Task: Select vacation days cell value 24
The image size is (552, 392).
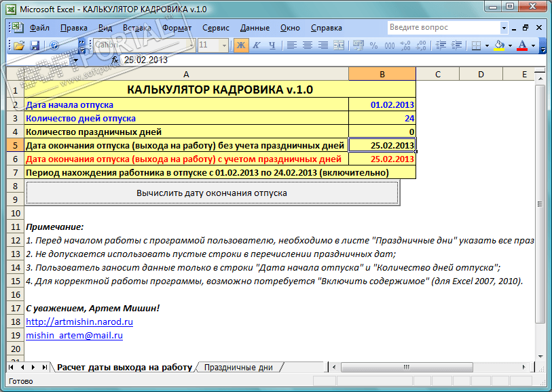Action: click(382, 118)
